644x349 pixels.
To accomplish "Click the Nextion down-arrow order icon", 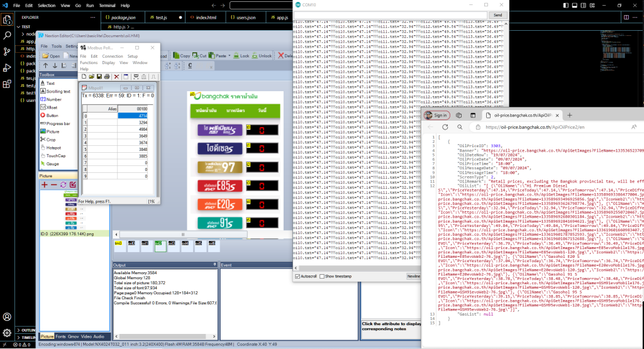I will pos(55,65).
